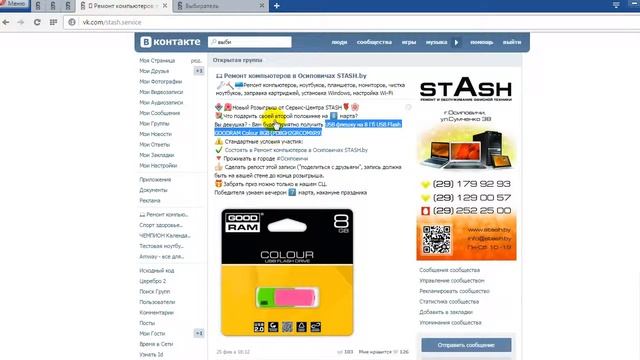Open Документы in sidebar
The image size is (640, 360).
click(153, 190)
